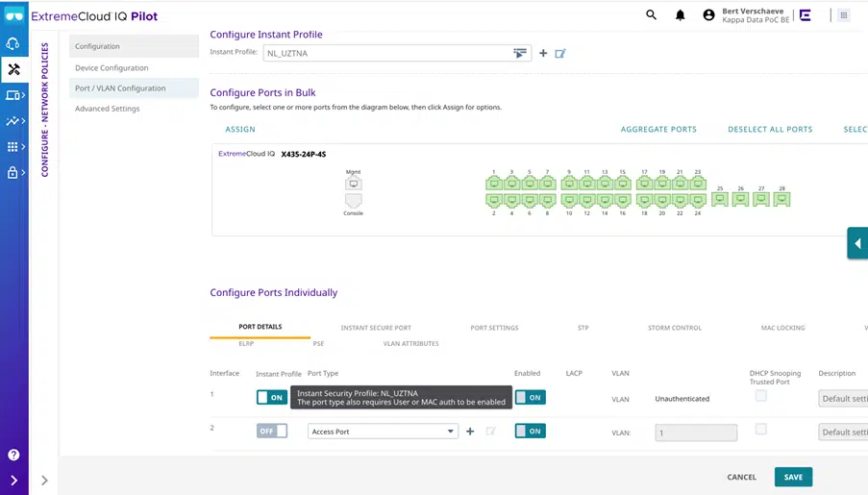The height and width of the screenshot is (495, 868).
Task: Edit the selected Instant Profile
Action: 560,53
